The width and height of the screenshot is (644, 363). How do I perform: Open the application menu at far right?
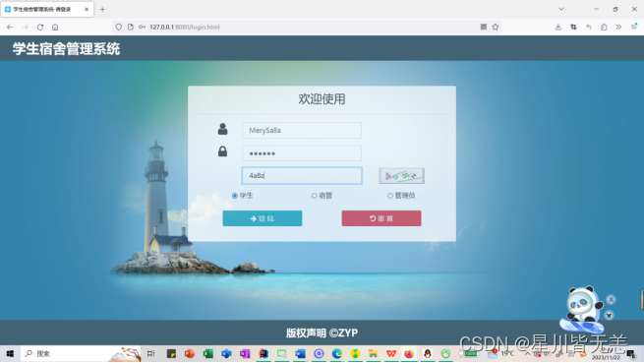click(634, 27)
